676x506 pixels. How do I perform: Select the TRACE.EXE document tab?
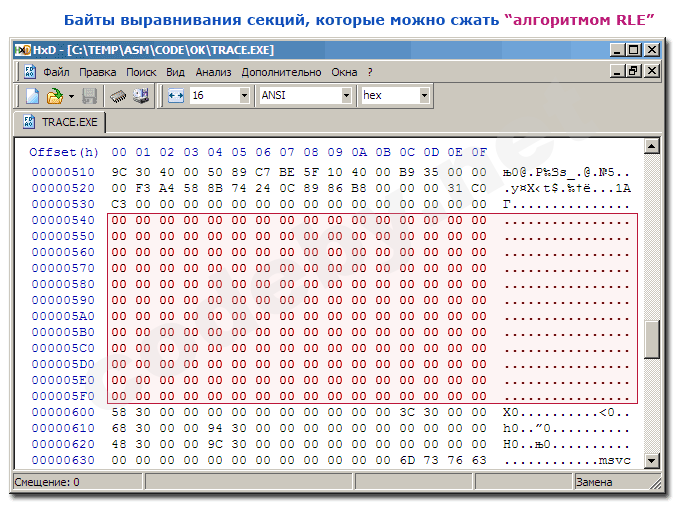pyautogui.click(x=60, y=122)
